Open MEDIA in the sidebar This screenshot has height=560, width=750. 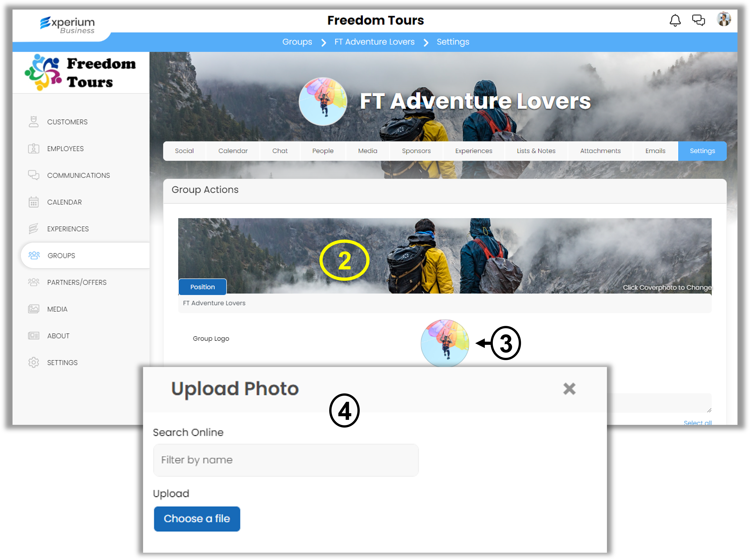pyautogui.click(x=57, y=309)
